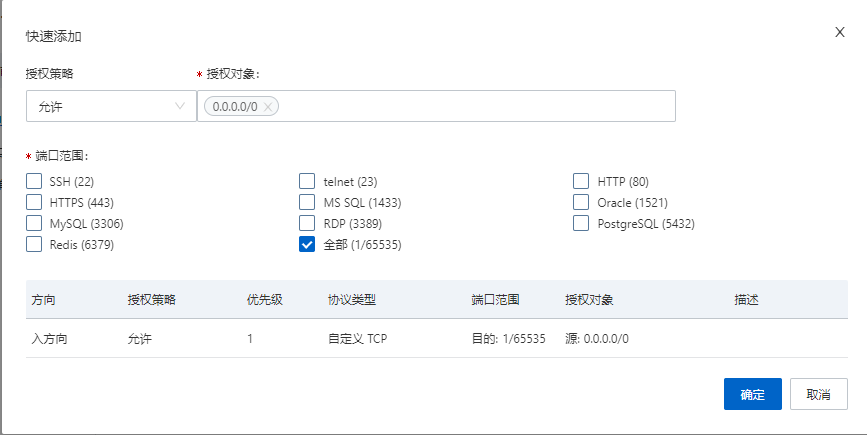The image size is (867, 435).
Task: Tick the RDP (3389) checkbox
Action: point(307,223)
